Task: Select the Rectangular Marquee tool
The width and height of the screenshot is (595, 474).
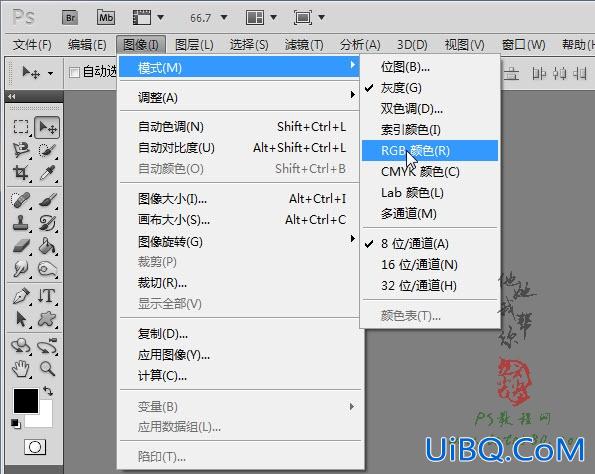Action: pos(21,127)
